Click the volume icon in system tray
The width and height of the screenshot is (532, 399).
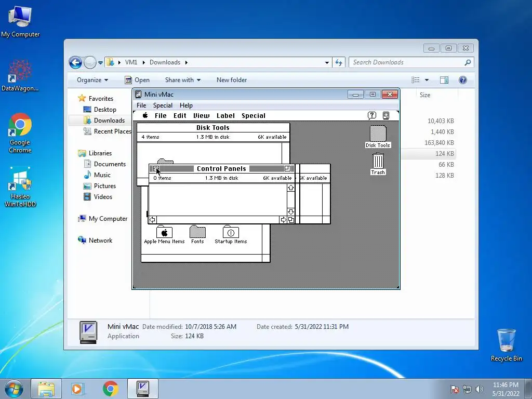[x=480, y=389]
